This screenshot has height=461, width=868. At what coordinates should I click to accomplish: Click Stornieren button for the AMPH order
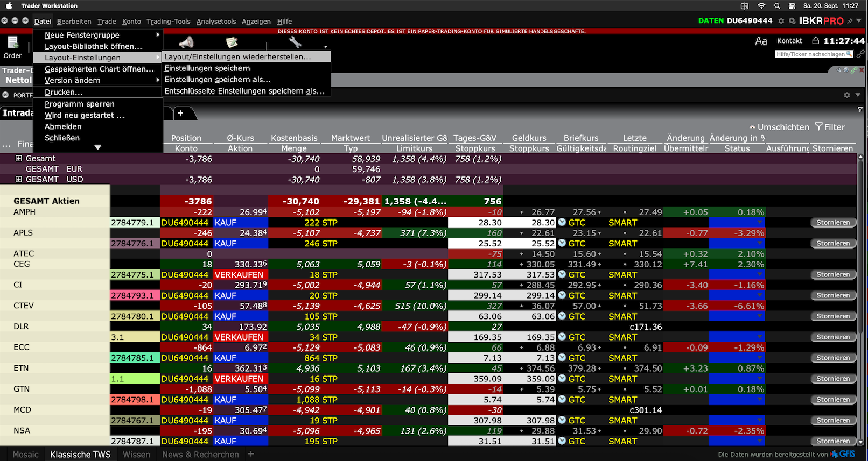pos(832,223)
